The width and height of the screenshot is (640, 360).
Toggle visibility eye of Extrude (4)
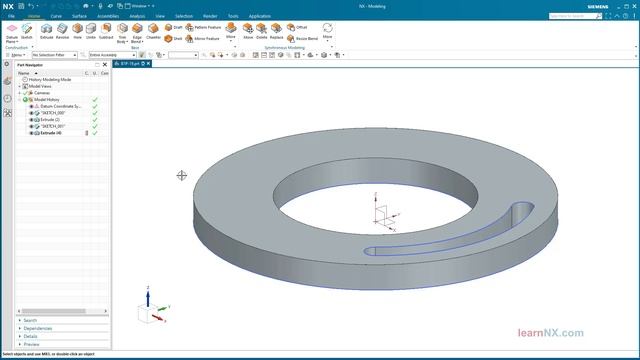click(x=31, y=133)
